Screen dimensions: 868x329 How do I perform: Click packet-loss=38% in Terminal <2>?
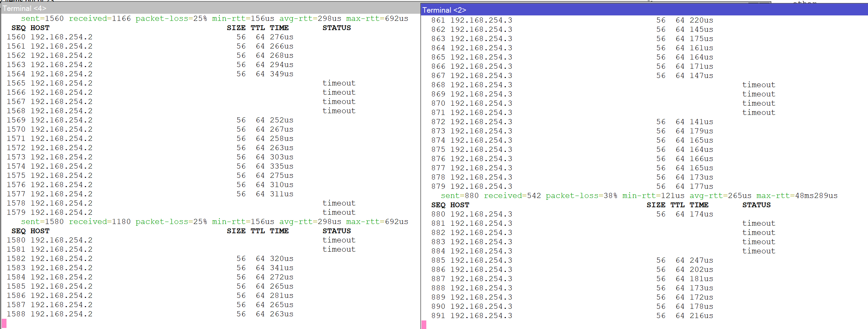(582, 196)
